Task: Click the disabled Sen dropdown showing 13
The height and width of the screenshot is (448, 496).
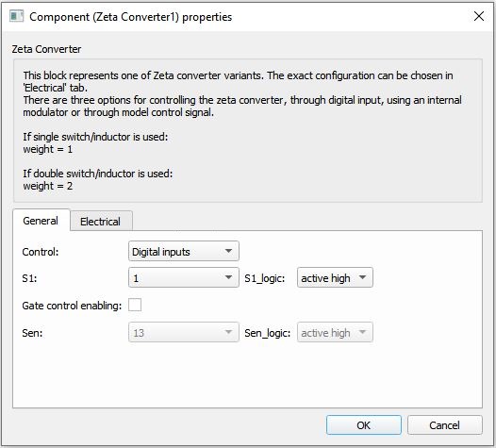Action: pyautogui.click(x=184, y=333)
